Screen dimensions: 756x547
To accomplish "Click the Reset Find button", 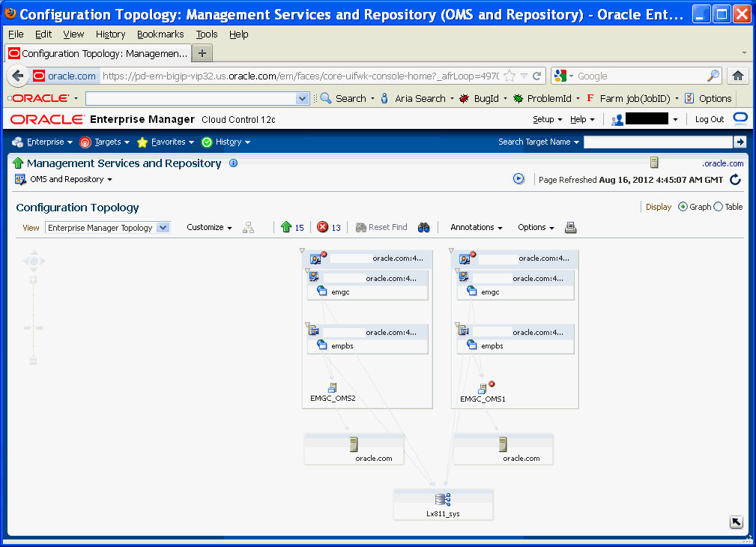I will click(381, 227).
